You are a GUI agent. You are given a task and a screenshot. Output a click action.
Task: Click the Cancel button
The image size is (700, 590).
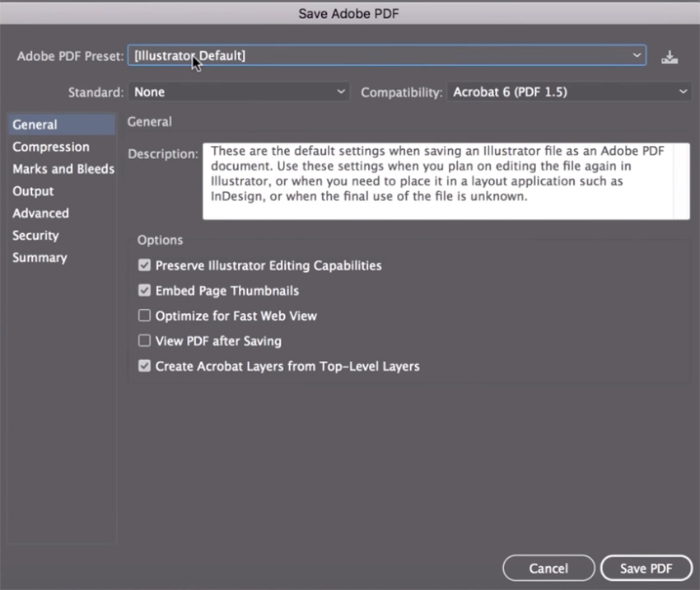pos(548,569)
